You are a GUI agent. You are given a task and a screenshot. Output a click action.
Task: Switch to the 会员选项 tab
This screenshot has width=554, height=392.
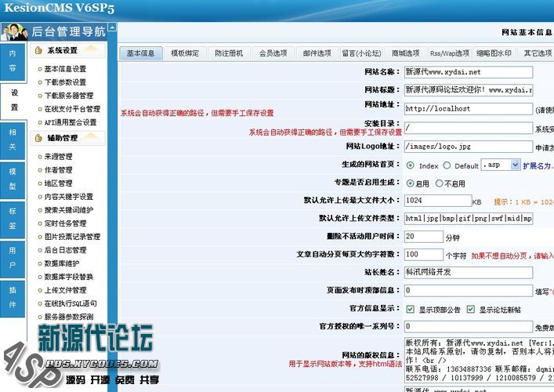273,53
